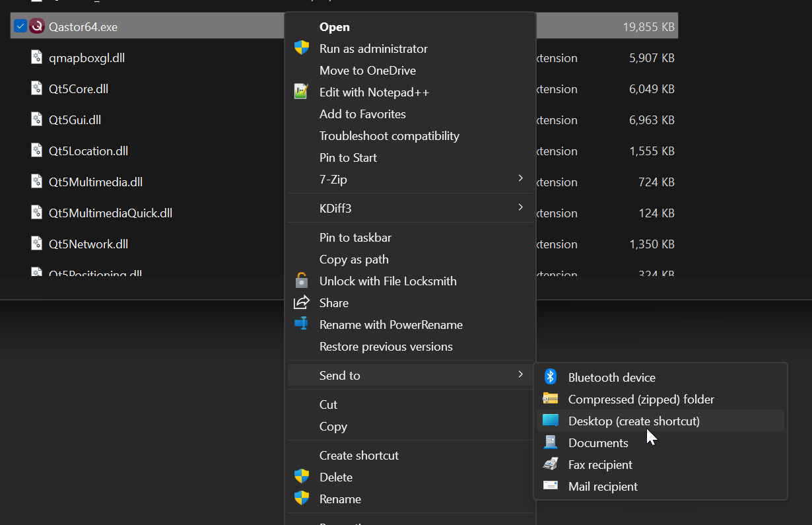Viewport: 812px width, 525px height.
Task: Select Troubleshoot compatibility entry
Action: pyautogui.click(x=389, y=135)
